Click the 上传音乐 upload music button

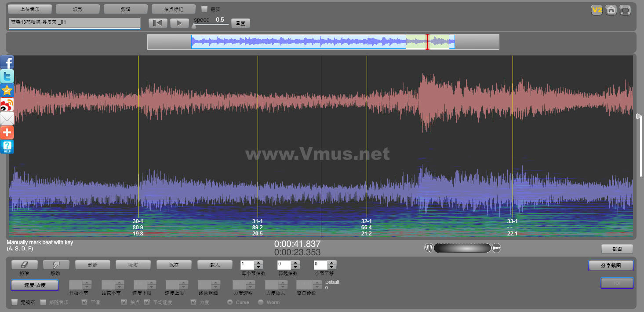point(30,9)
